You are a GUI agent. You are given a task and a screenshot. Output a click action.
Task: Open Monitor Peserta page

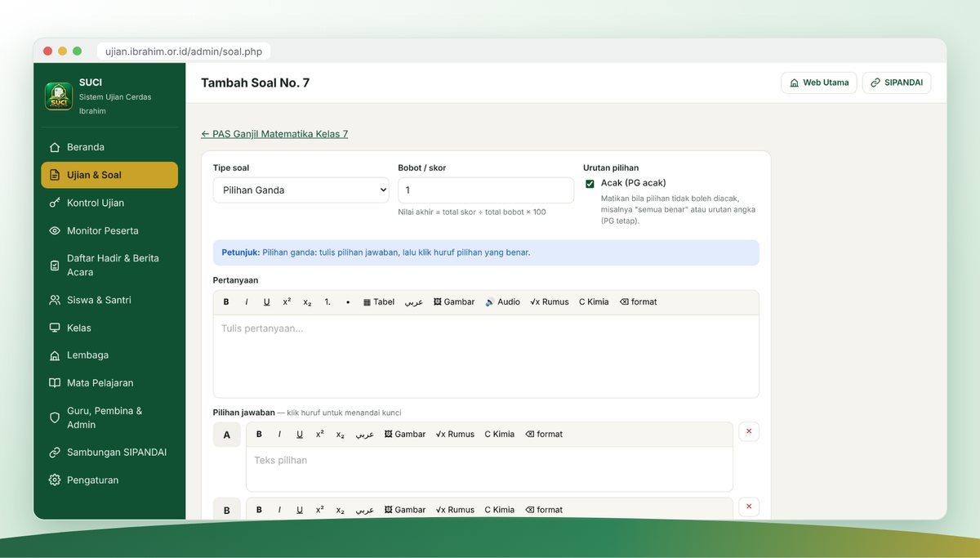[109, 230]
